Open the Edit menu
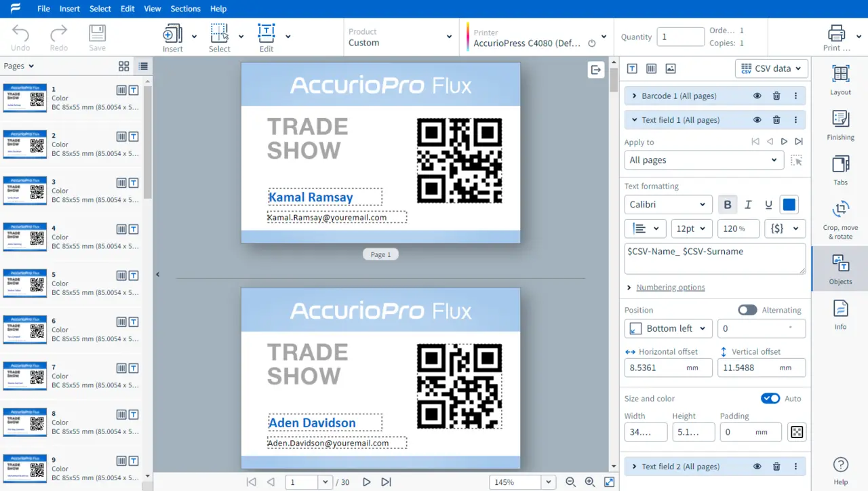The width and height of the screenshot is (868, 491). click(127, 9)
